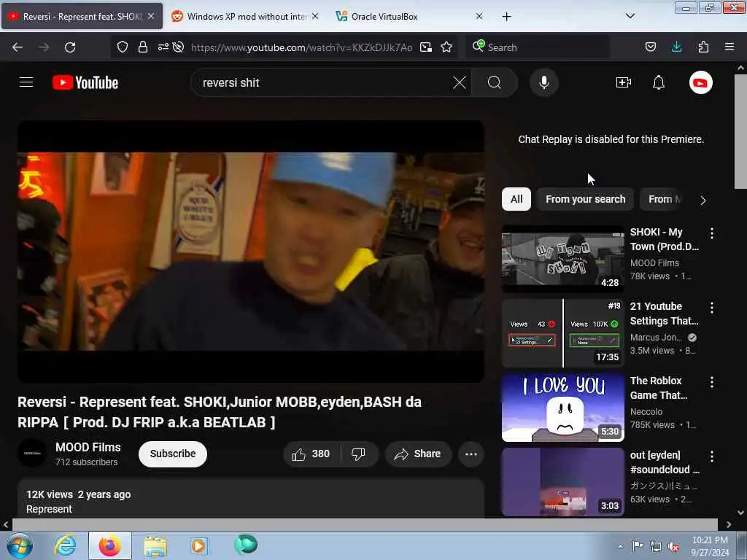Open the Windows Start menu
This screenshot has height=560, width=747.
(20, 545)
